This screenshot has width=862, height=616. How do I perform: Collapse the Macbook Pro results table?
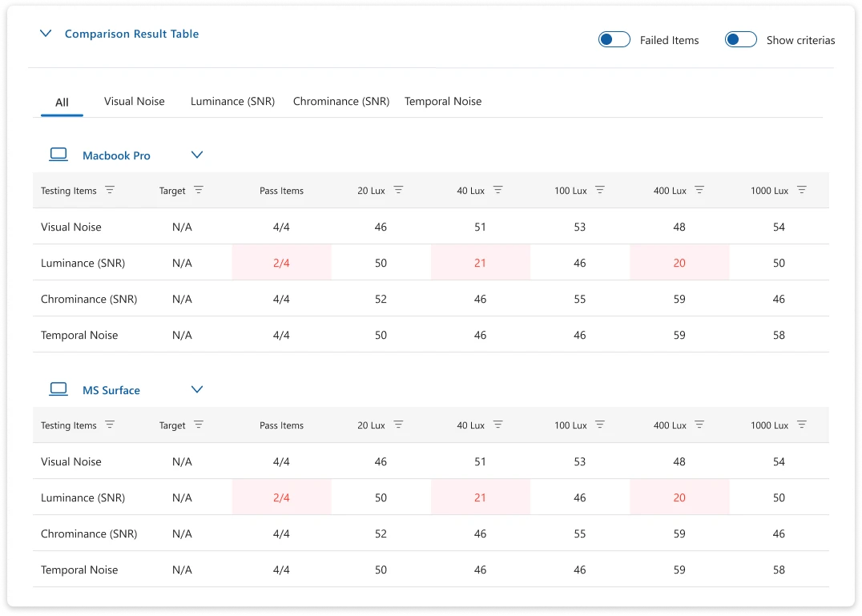point(197,155)
